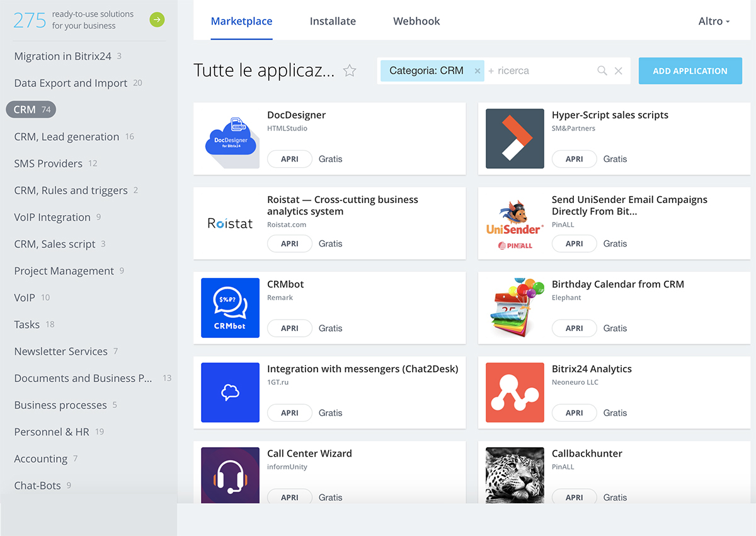Click APRI for Call Center Wizard
This screenshot has height=536, width=756.
[x=290, y=497]
